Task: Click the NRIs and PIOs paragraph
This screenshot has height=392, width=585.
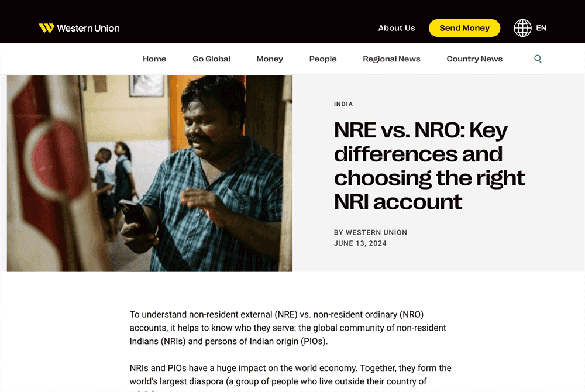Action: pyautogui.click(x=291, y=378)
